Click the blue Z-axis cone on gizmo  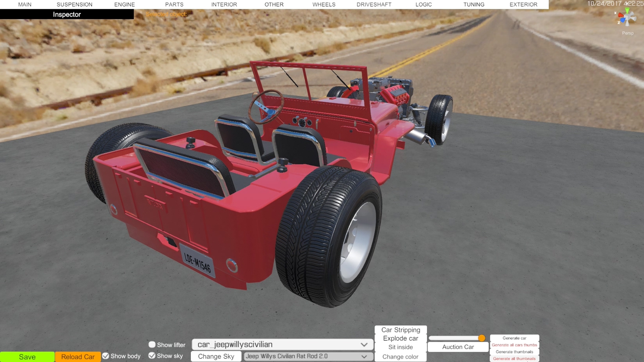pos(623,20)
